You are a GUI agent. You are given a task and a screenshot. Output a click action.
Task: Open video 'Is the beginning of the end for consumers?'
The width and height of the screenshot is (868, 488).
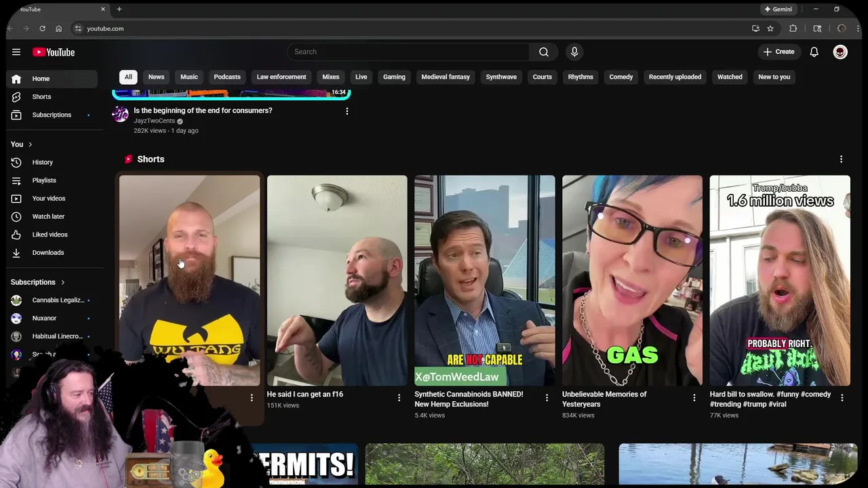tap(203, 110)
